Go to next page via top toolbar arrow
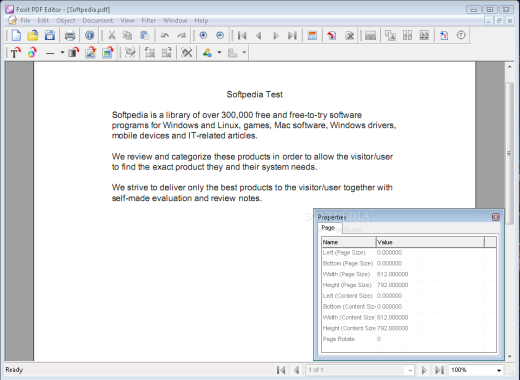The width and height of the screenshot is (520, 380). (276, 35)
